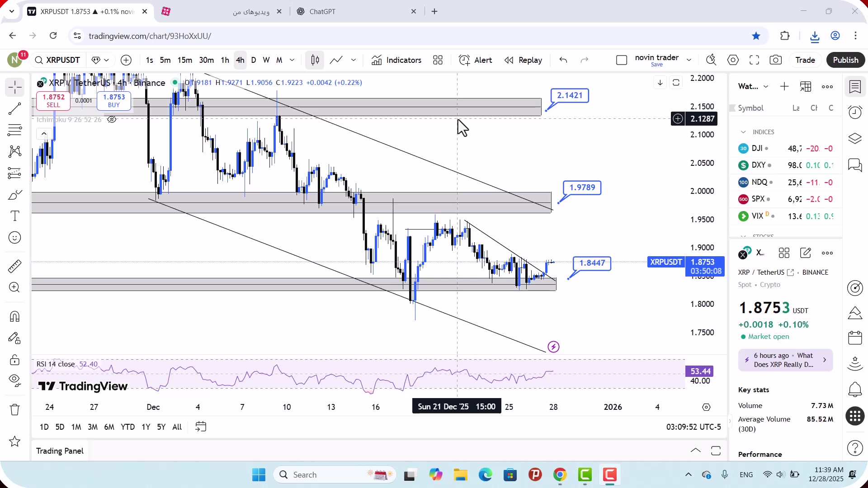Collapse the INDICES watchlist section
Image resolution: width=868 pixels, height=488 pixels.
[x=743, y=132]
